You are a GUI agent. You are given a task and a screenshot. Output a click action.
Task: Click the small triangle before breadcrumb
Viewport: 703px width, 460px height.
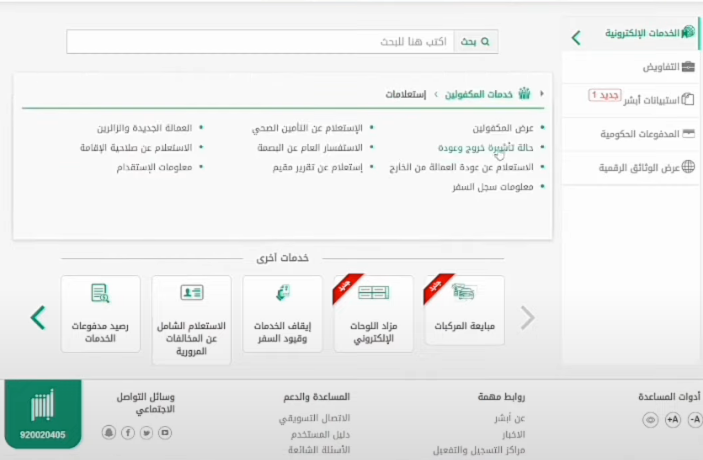click(x=542, y=94)
